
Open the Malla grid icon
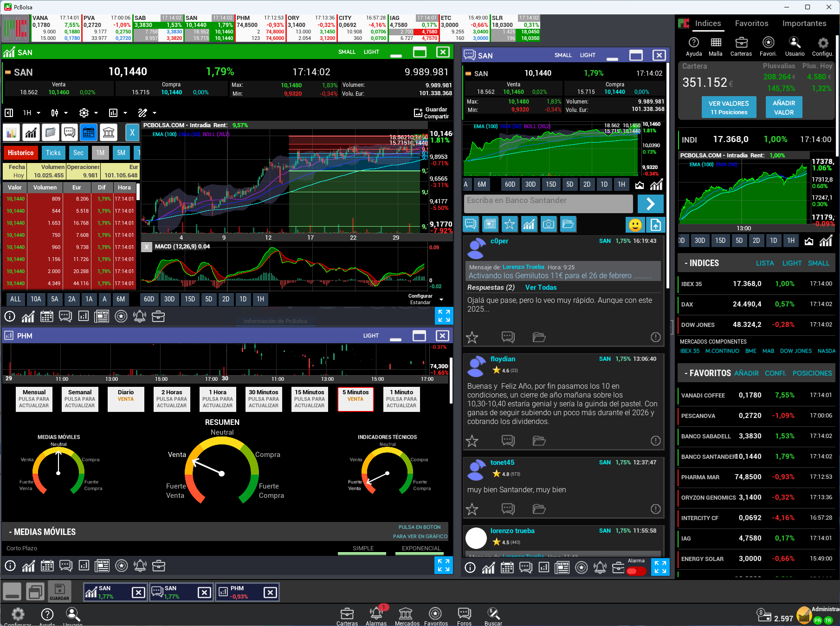(x=716, y=46)
